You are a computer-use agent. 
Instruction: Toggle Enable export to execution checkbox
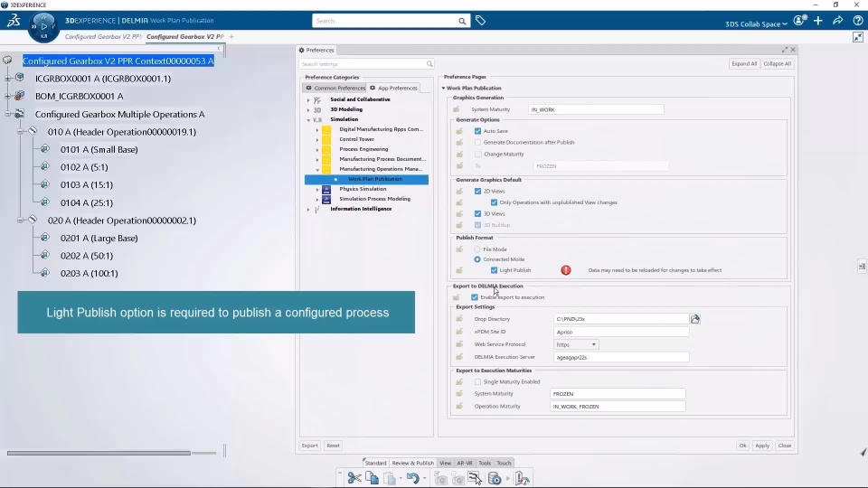475,297
